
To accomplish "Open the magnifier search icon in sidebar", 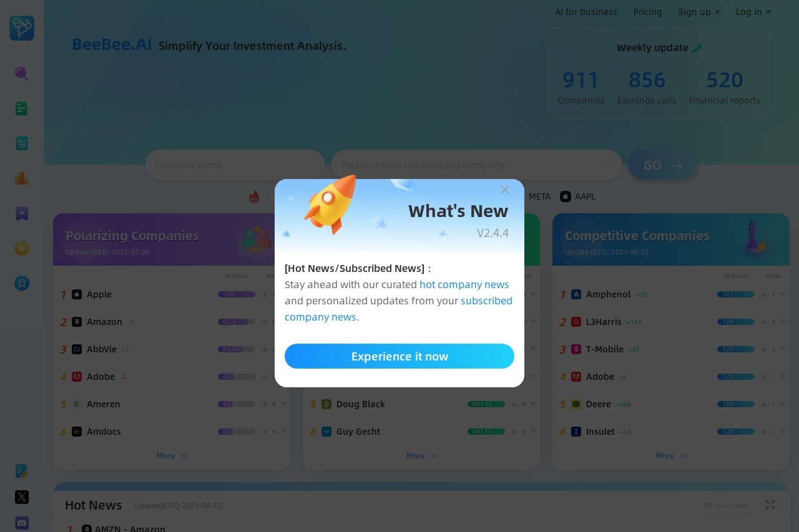I will [x=22, y=74].
